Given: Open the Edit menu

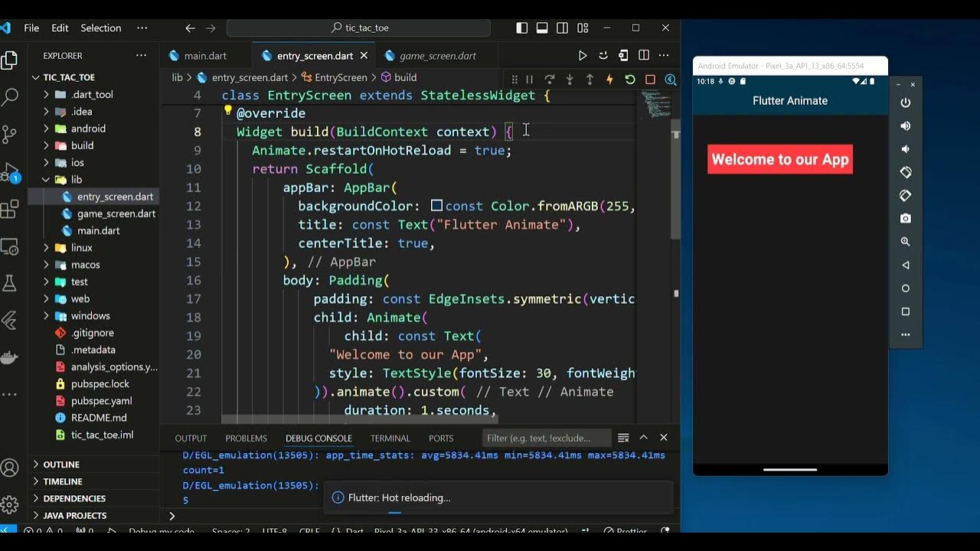Looking at the screenshot, I should click(x=60, y=28).
